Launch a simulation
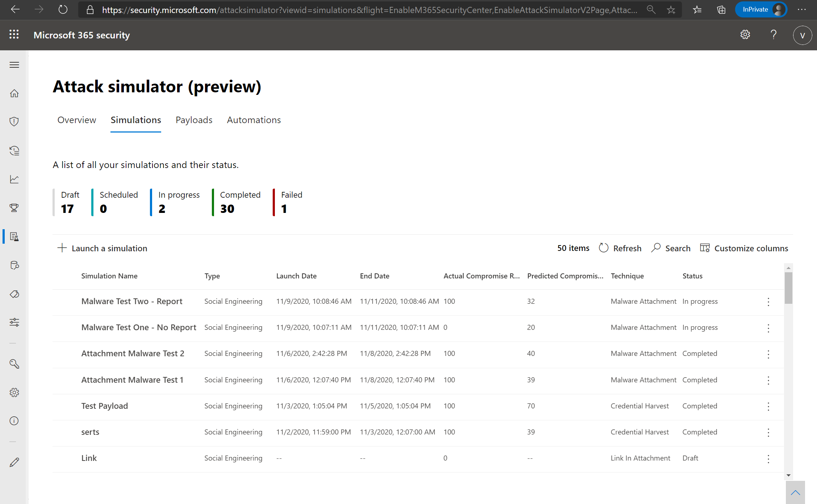The height and width of the screenshot is (504, 817). point(102,248)
